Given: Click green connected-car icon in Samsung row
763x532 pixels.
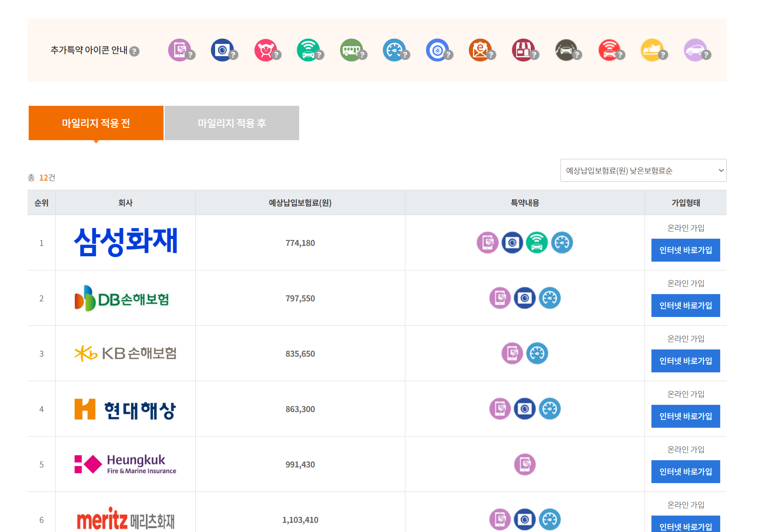Looking at the screenshot, I should coord(537,243).
